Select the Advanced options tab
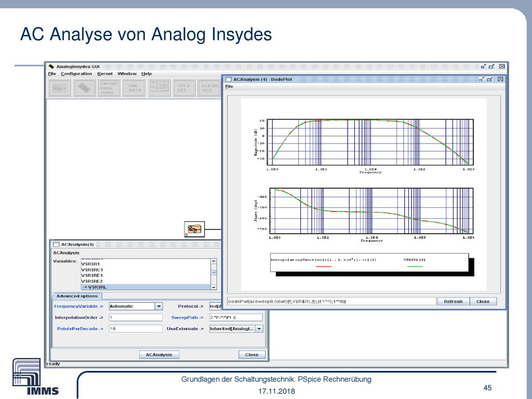This screenshot has height=399, width=532. tap(77, 296)
